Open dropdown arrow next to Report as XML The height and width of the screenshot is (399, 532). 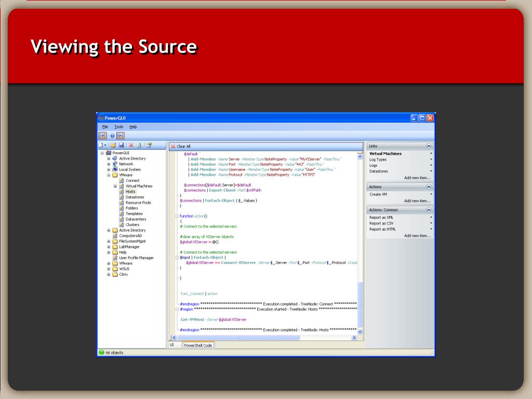click(x=431, y=218)
